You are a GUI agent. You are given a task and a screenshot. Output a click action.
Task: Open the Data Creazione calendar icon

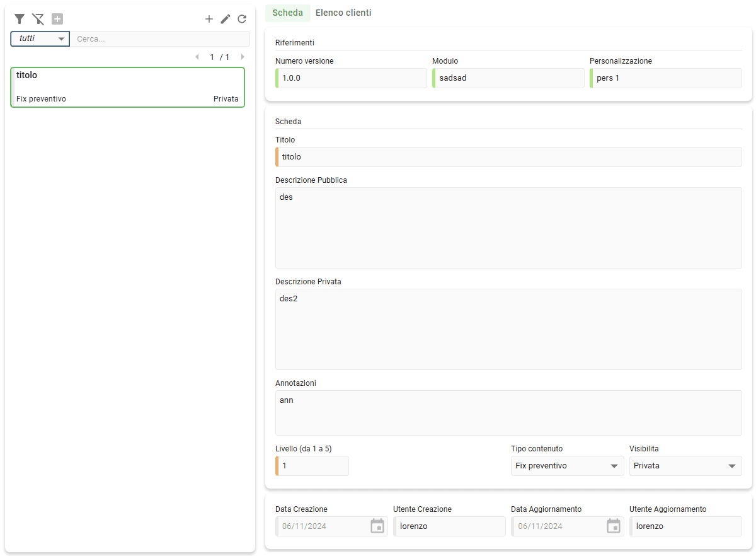point(377,526)
